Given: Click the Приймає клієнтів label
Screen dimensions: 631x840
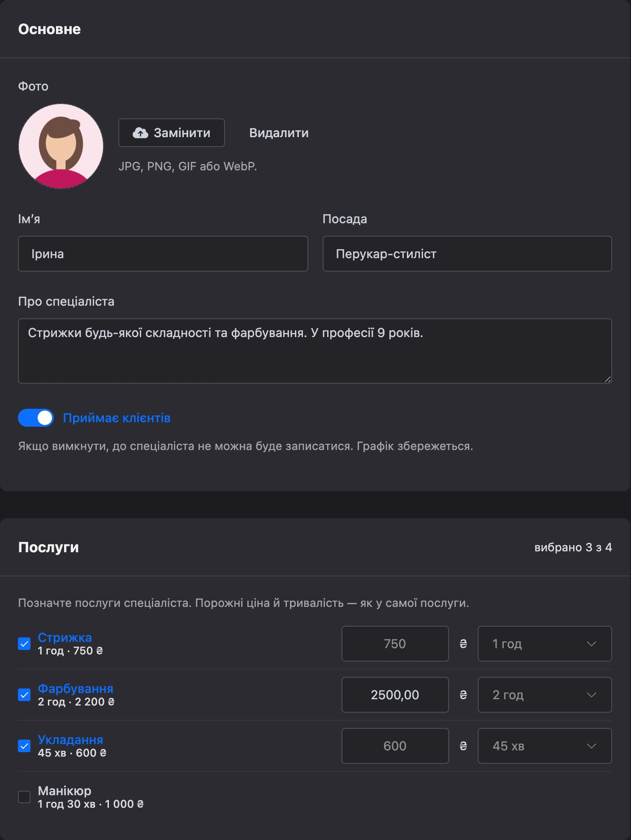Looking at the screenshot, I should (x=117, y=418).
